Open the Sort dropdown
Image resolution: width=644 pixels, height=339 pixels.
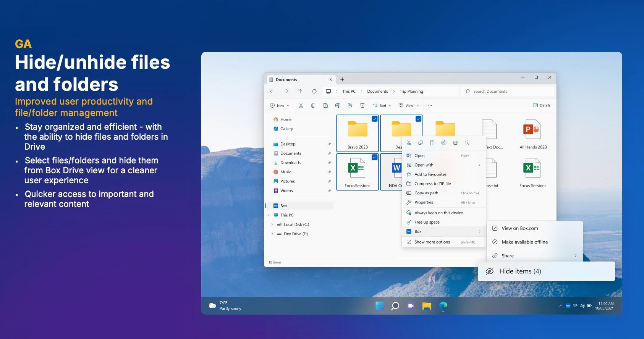click(x=382, y=105)
